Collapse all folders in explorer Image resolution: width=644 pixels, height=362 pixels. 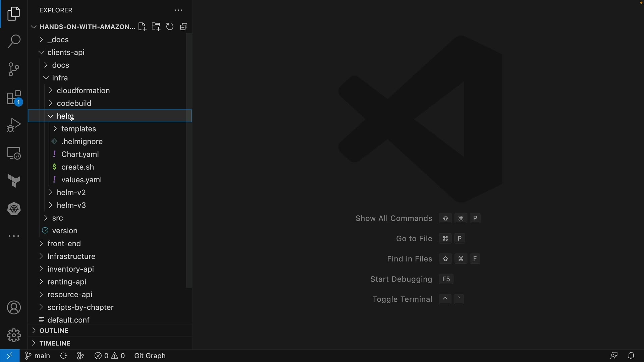(184, 27)
